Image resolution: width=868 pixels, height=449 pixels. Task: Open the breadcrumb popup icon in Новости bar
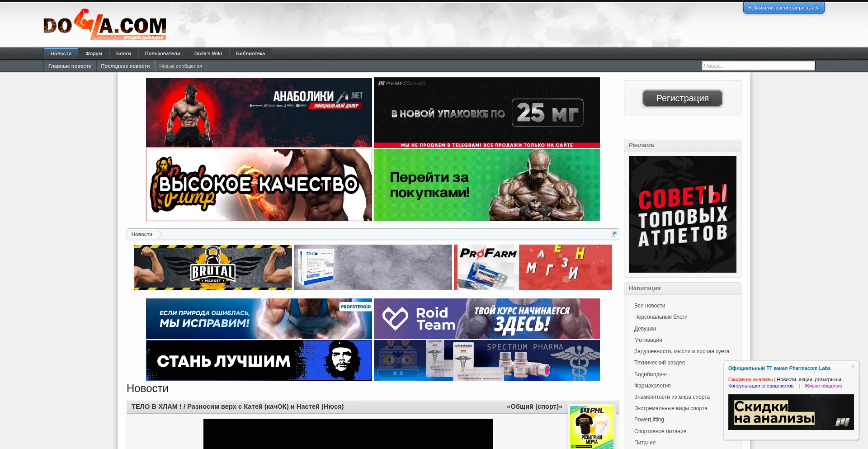[x=613, y=234]
